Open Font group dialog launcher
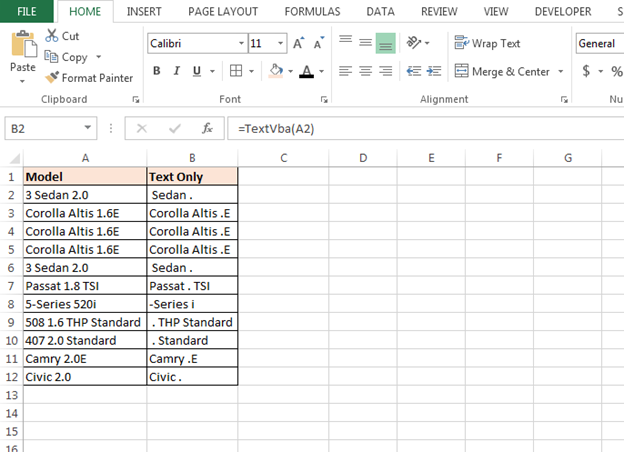Screen dimensions: 624x452 coord(324,99)
